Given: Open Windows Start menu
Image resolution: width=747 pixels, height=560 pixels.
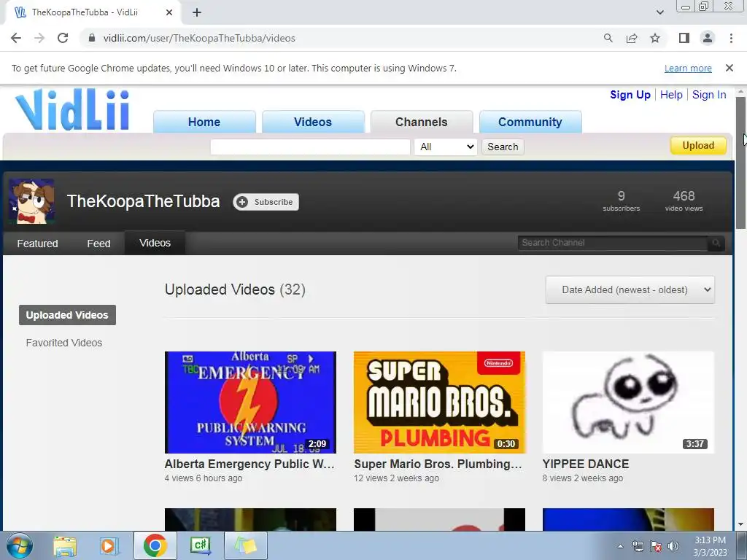Looking at the screenshot, I should click(19, 545).
